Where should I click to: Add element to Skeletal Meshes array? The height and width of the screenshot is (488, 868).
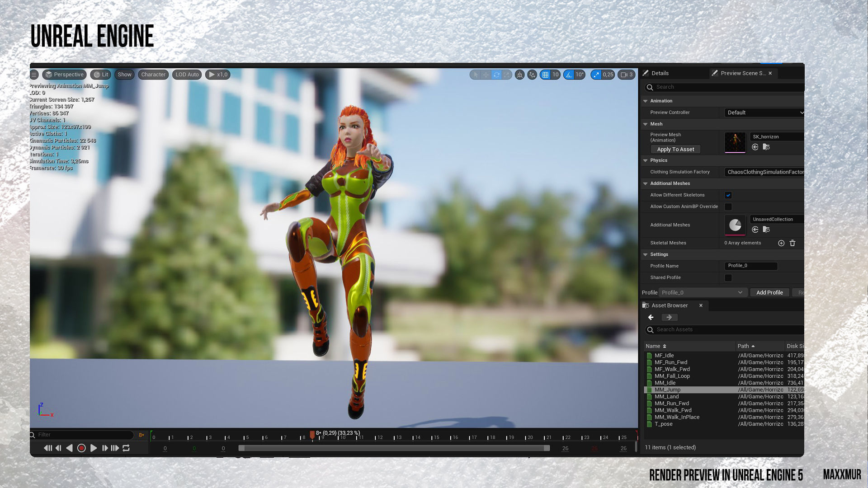[781, 243]
